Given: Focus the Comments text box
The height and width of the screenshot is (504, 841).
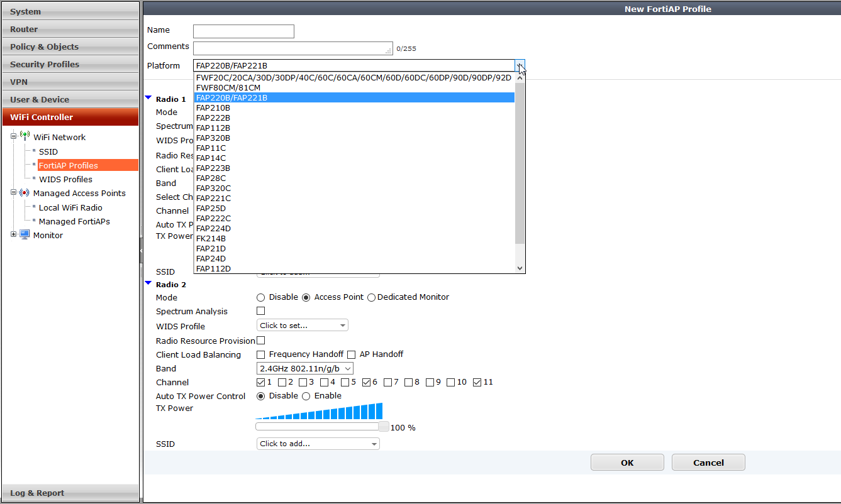Looking at the screenshot, I should click(x=293, y=48).
